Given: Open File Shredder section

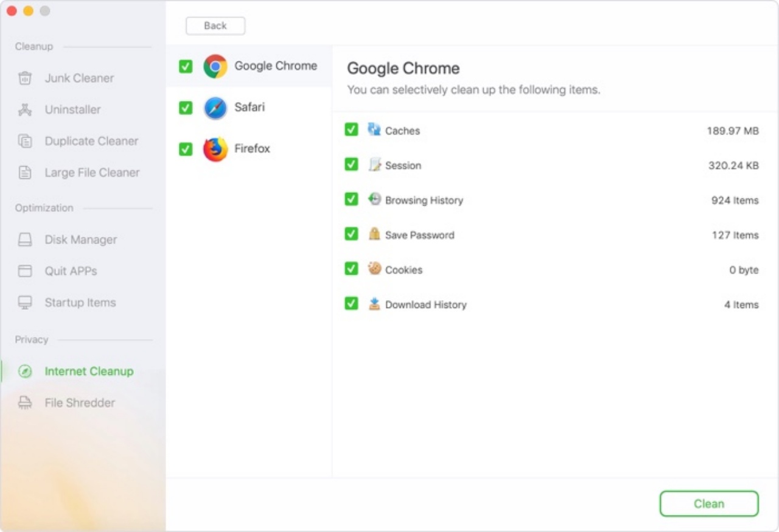Looking at the screenshot, I should tap(80, 403).
